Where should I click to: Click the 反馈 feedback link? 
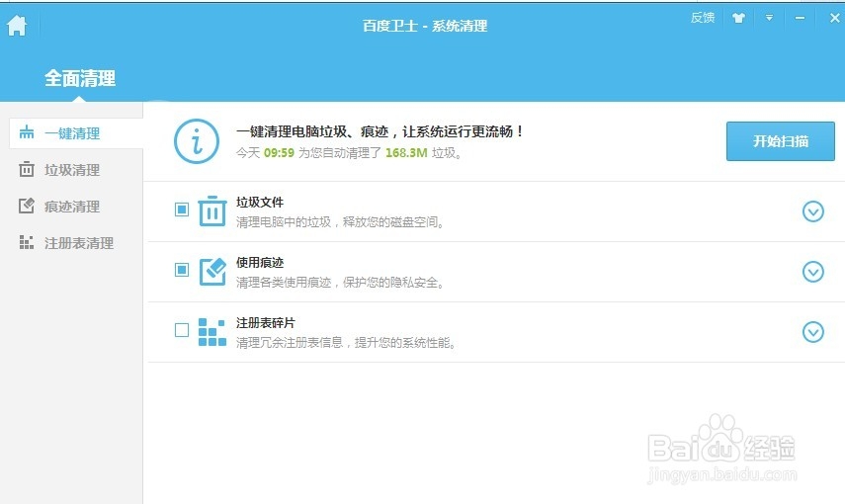point(703,18)
